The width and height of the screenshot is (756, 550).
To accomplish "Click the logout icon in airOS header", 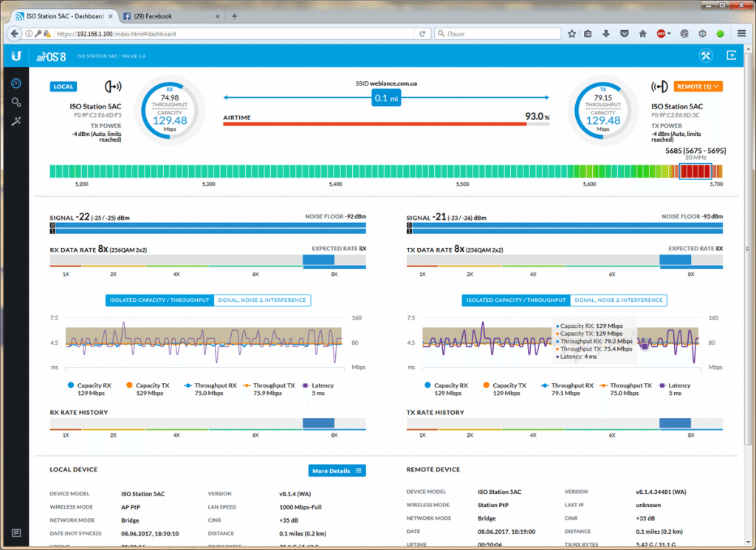I will tap(732, 55).
